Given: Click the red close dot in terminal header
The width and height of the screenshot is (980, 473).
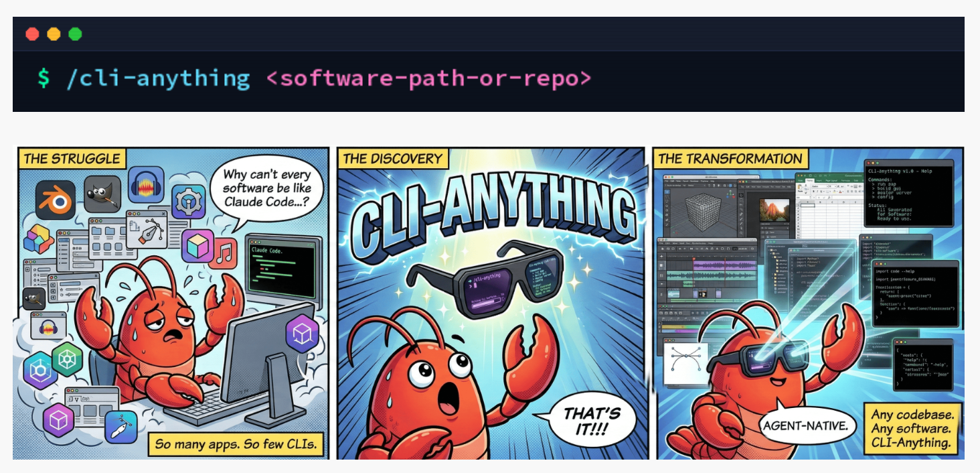Looking at the screenshot, I should pos(32,34).
